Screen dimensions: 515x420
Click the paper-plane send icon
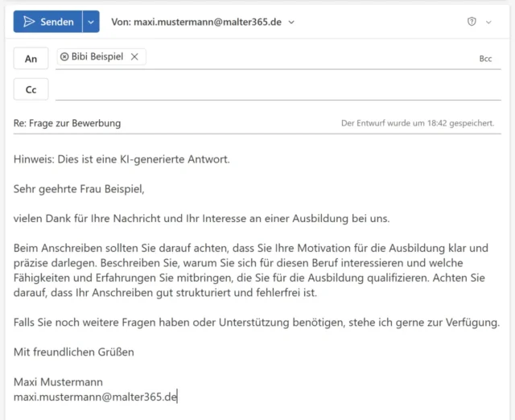[x=29, y=22]
